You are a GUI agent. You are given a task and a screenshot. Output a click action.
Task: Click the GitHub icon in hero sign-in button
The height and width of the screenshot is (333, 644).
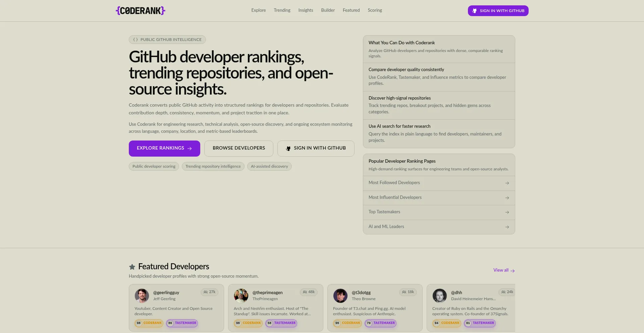tap(288, 148)
